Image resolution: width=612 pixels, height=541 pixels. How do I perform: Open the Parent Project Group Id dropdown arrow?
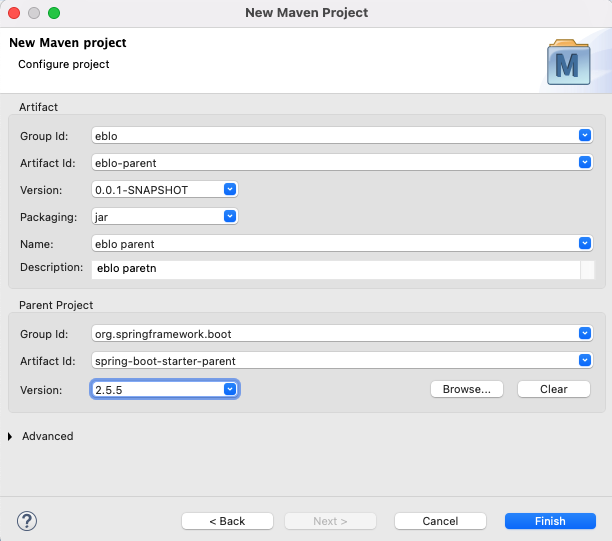[585, 333]
